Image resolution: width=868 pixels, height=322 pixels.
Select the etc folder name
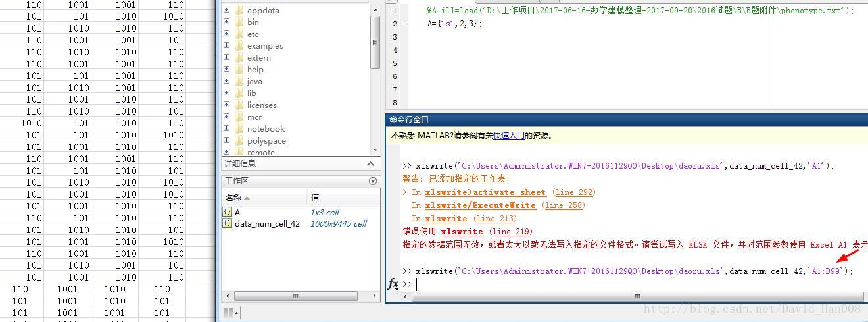tap(253, 34)
